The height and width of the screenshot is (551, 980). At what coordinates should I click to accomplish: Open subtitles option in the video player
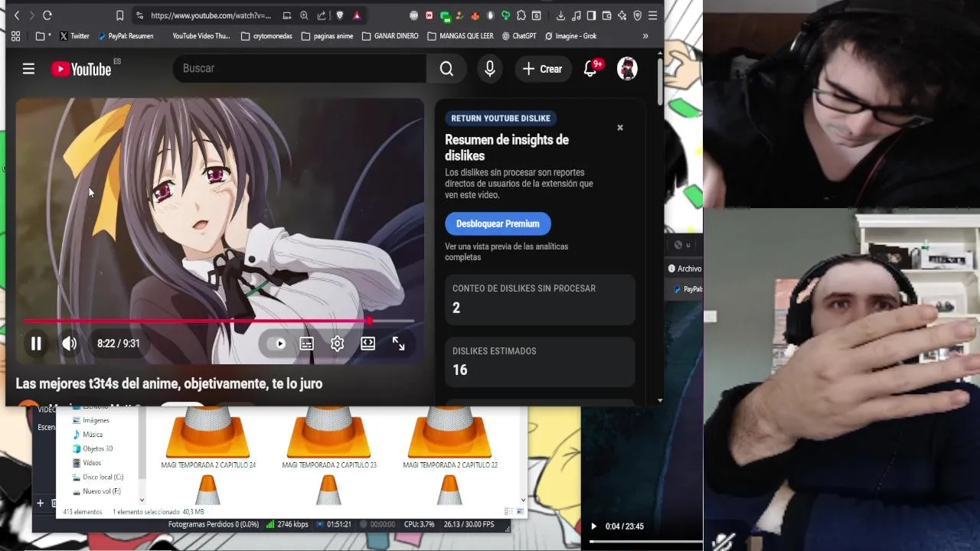point(307,344)
